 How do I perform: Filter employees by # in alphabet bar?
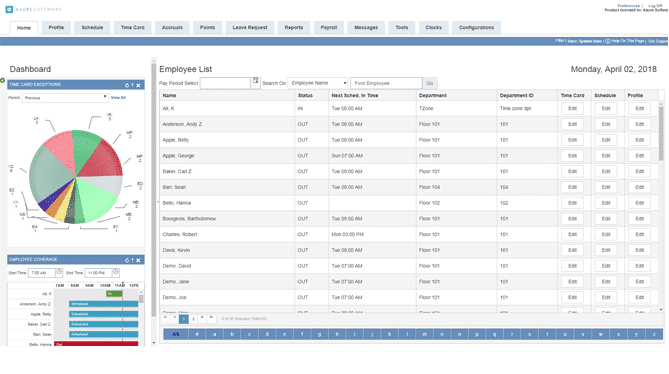click(x=197, y=334)
